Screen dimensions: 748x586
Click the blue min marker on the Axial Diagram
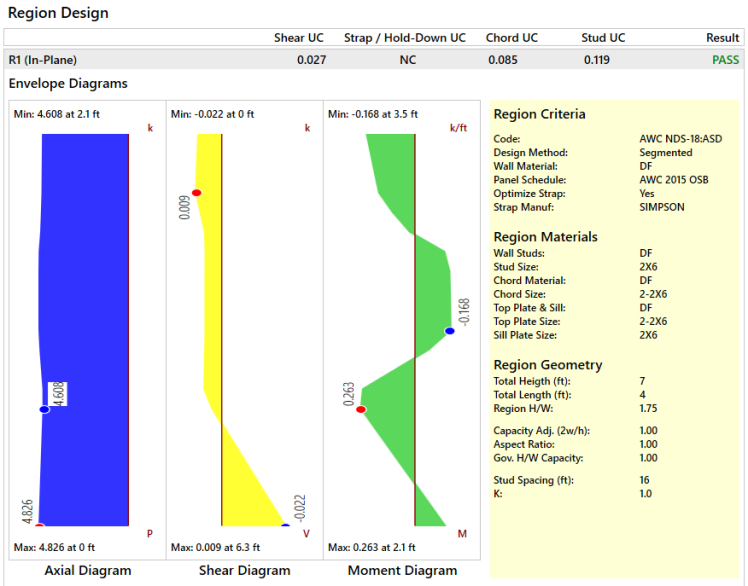pos(44,409)
